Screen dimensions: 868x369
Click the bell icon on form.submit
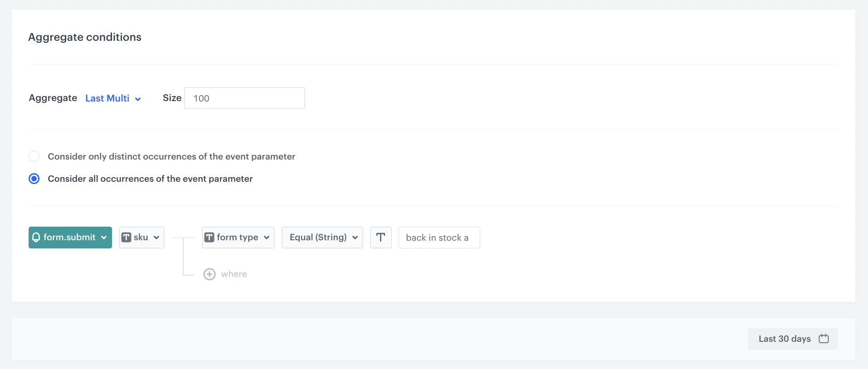(x=36, y=238)
